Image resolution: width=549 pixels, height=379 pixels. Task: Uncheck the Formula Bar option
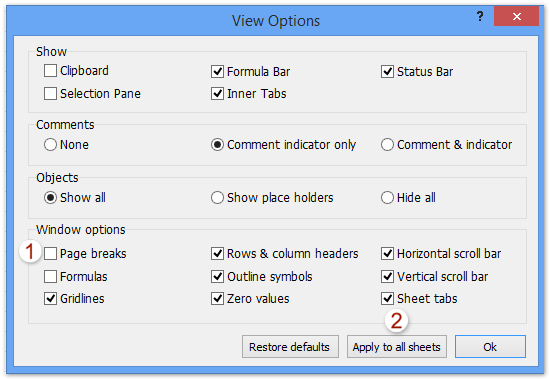pyautogui.click(x=217, y=71)
